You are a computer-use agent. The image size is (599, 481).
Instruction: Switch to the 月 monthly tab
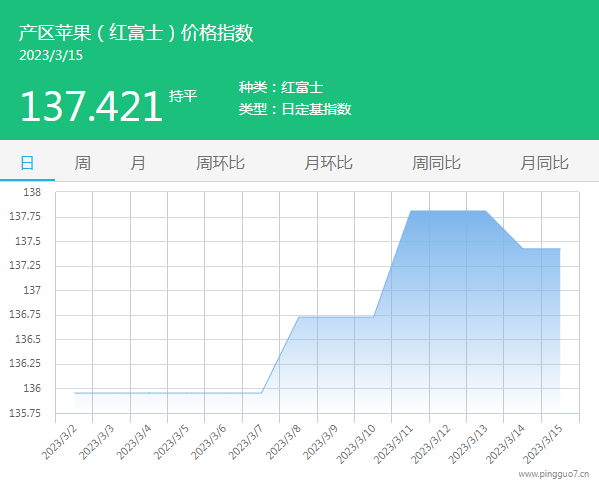[x=138, y=163]
